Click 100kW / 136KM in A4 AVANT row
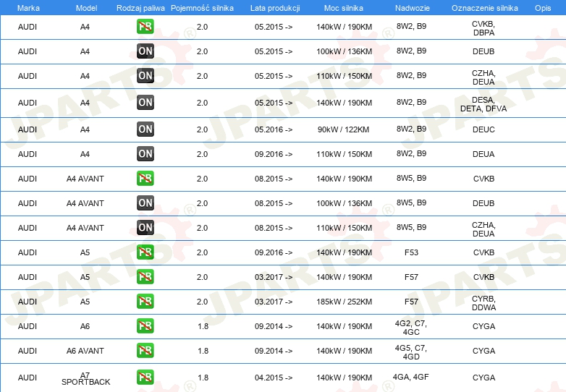566x392 pixels. [x=344, y=203]
